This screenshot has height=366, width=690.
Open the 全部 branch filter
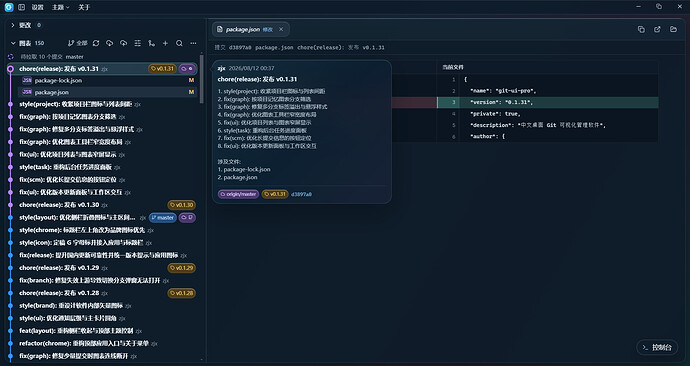tap(77, 43)
